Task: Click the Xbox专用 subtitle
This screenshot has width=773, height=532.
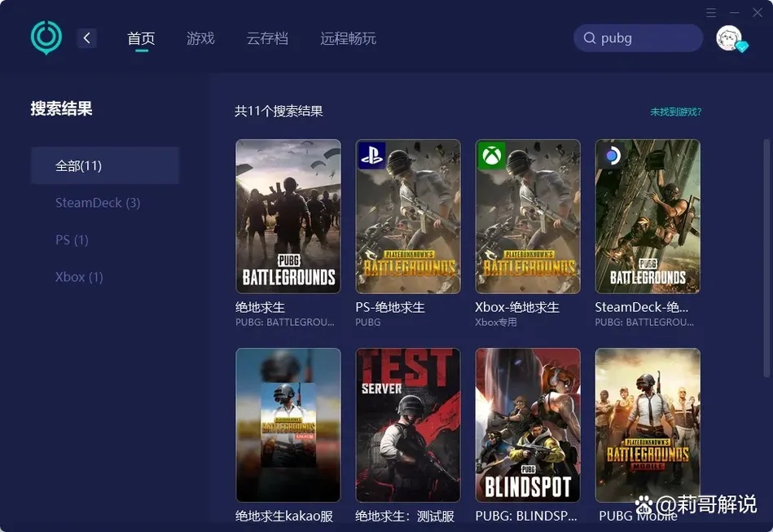Action: coord(496,323)
